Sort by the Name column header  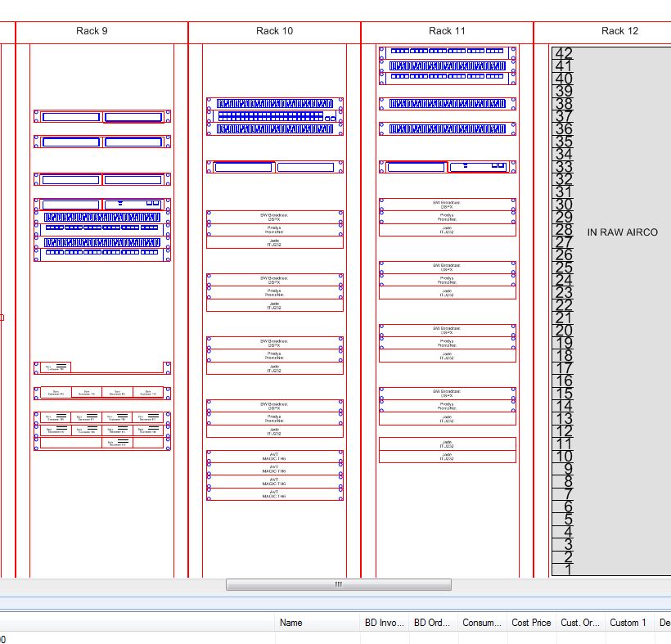(x=291, y=623)
